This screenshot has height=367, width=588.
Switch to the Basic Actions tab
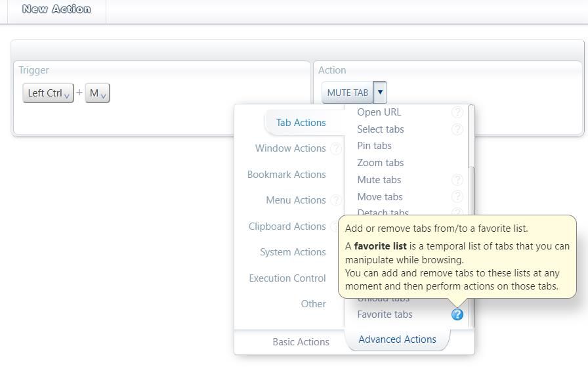[x=301, y=342]
